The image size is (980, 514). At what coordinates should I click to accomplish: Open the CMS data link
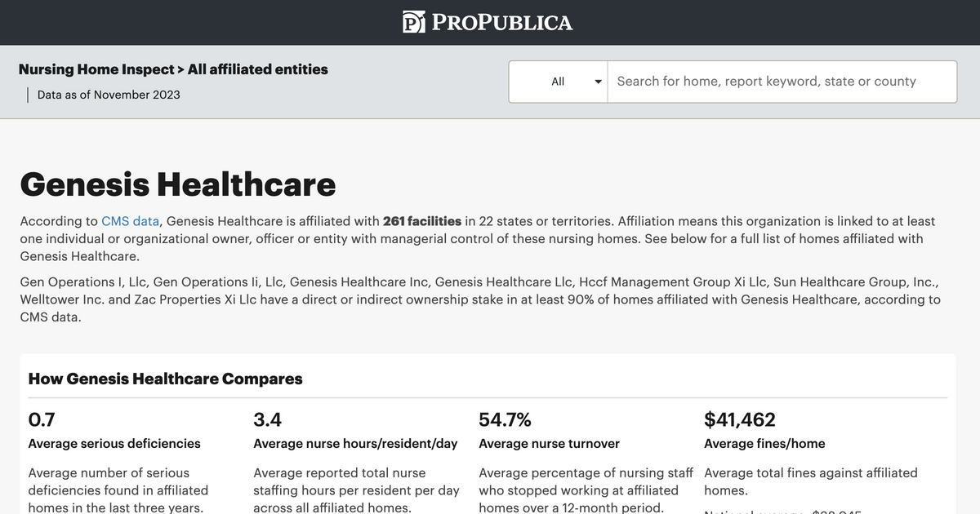130,221
